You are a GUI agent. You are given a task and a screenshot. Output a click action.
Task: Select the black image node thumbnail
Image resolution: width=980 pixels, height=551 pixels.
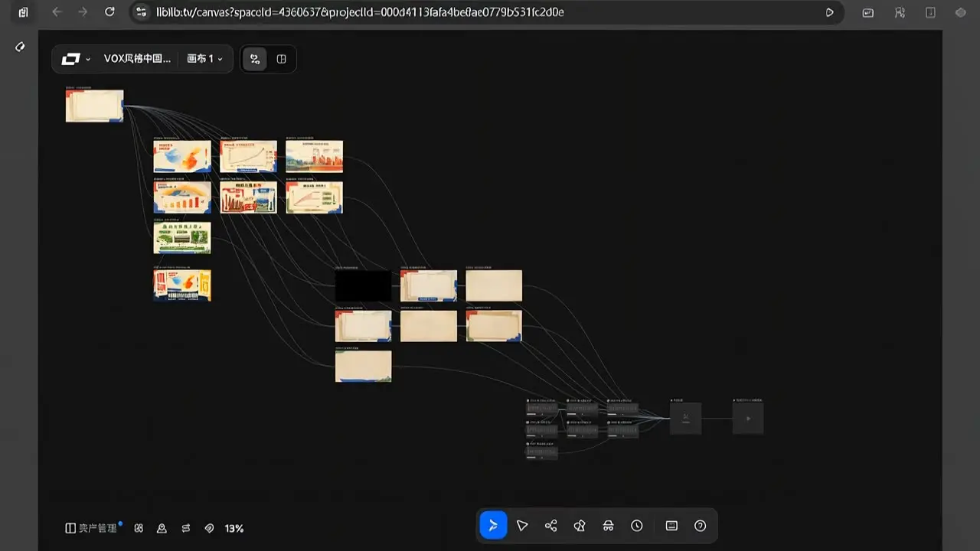tap(363, 285)
